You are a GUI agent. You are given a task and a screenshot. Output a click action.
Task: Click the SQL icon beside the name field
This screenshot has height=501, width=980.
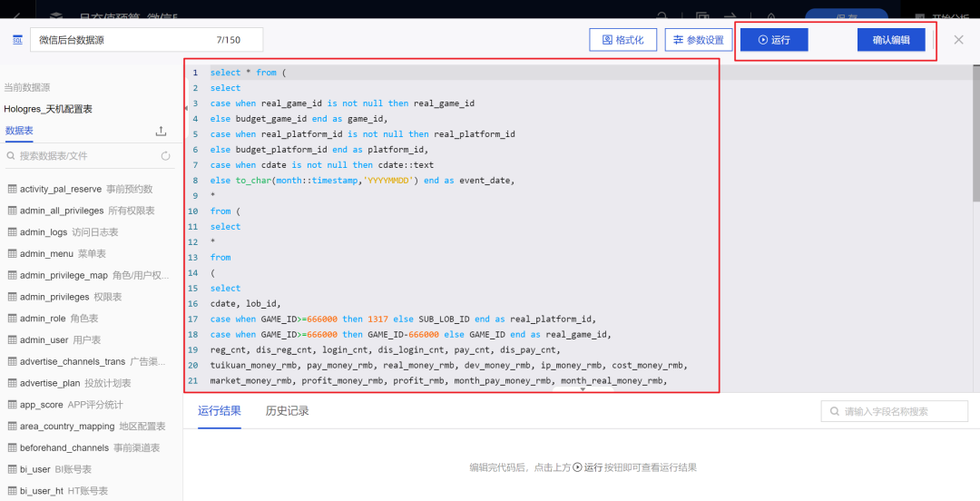[17, 40]
